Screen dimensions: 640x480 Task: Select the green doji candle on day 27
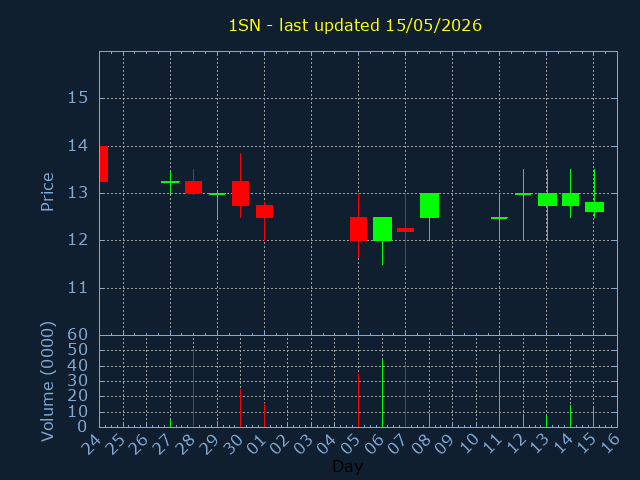[171, 182]
